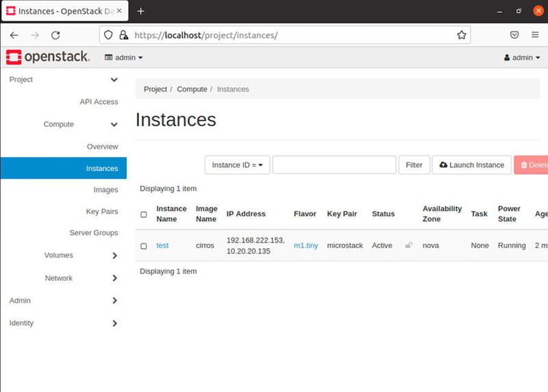Click the Key Pair column header

pos(342,214)
